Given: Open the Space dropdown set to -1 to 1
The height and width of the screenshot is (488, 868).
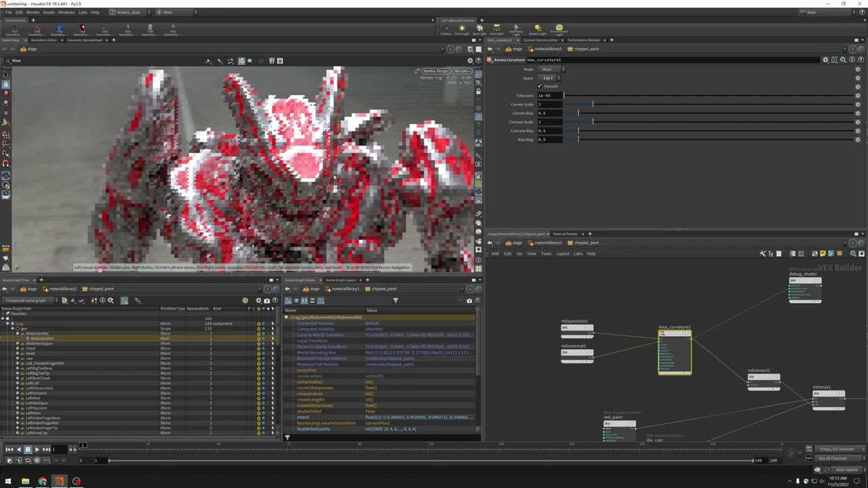Looking at the screenshot, I should click(x=549, y=78).
